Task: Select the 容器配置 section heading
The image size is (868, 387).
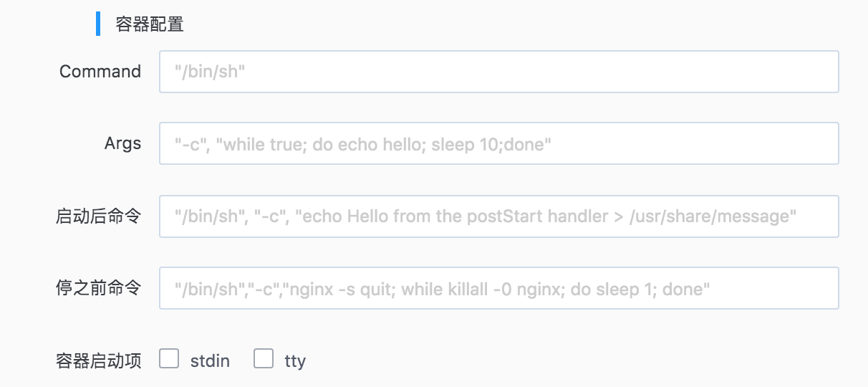Action: [150, 24]
